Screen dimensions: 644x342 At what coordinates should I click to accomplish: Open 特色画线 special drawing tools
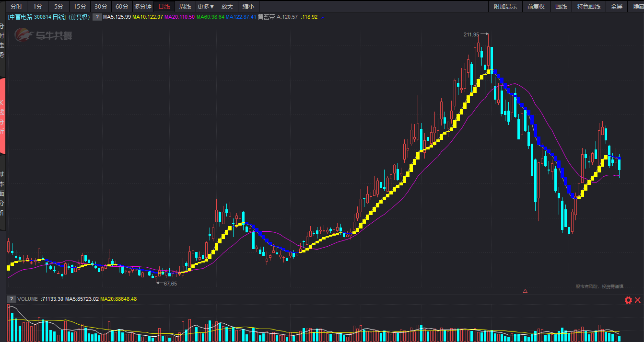(589, 6)
